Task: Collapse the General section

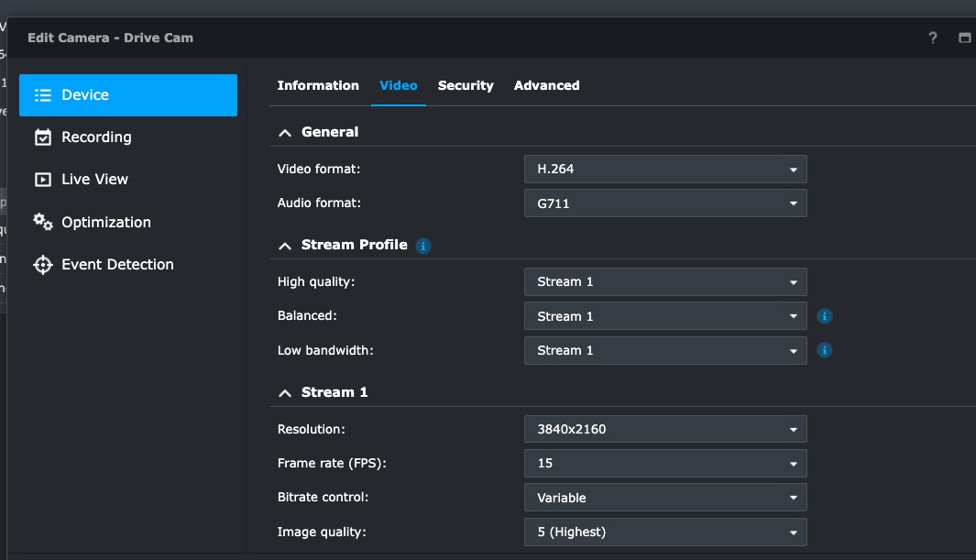Action: pos(285,133)
